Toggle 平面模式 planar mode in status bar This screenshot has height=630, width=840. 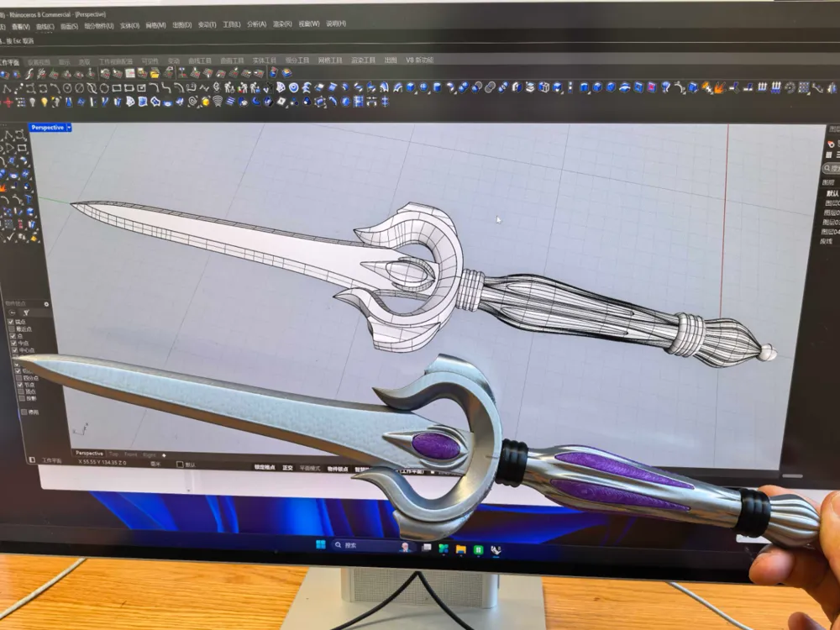309,468
